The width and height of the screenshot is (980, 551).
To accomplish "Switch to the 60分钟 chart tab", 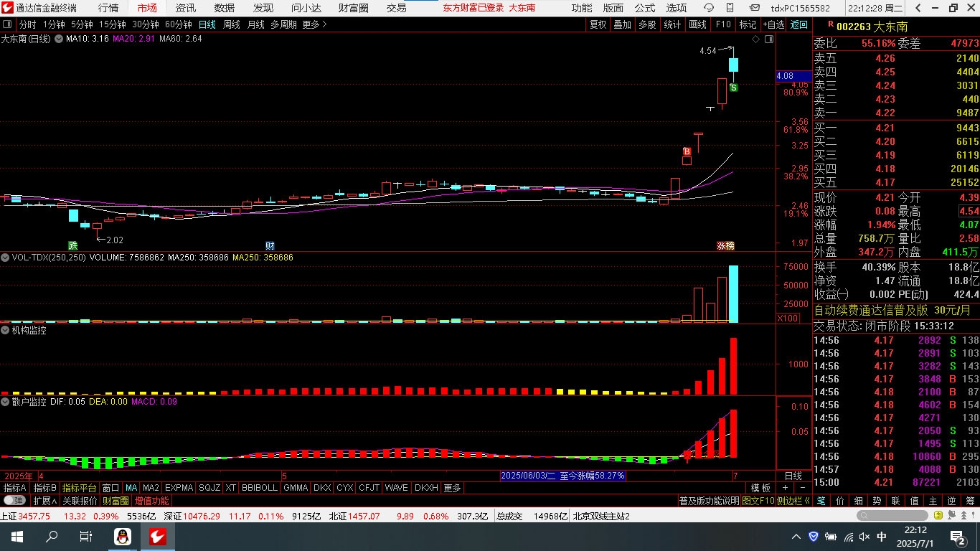I will (x=179, y=24).
